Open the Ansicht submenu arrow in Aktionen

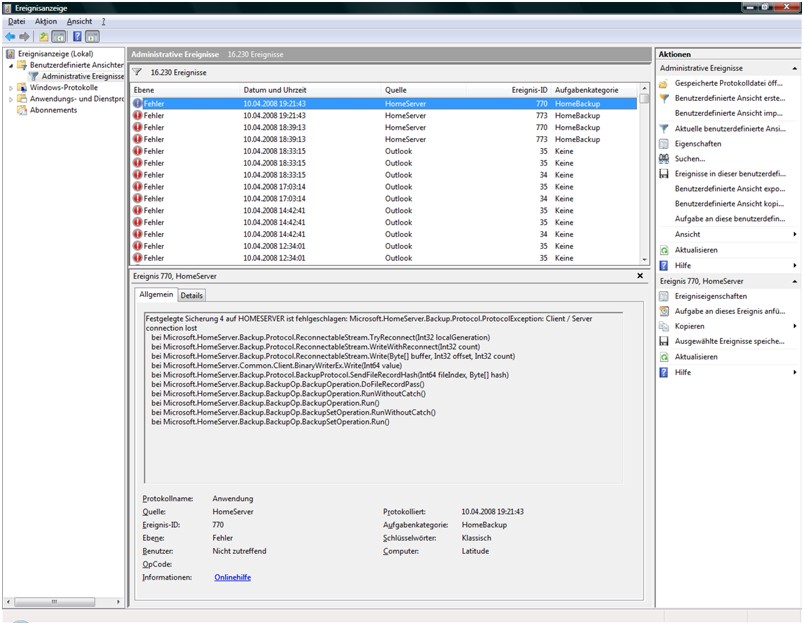795,234
